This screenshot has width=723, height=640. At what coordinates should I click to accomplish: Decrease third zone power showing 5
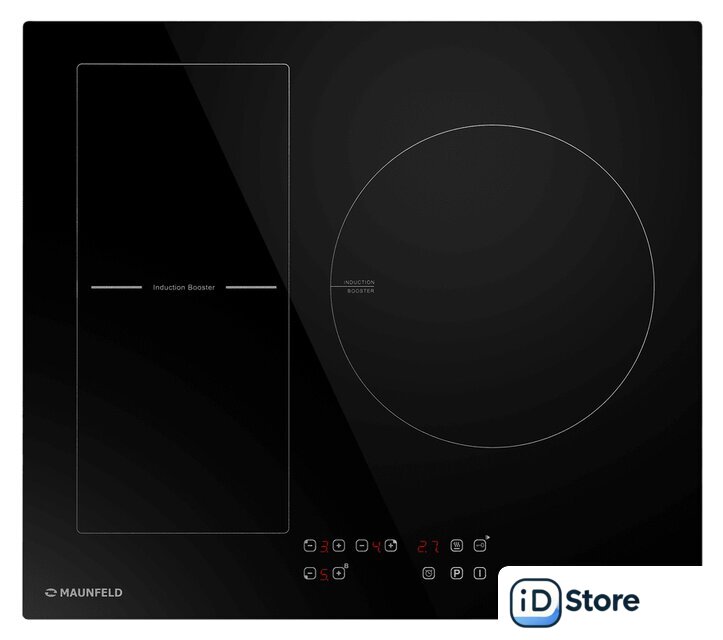coord(309,574)
